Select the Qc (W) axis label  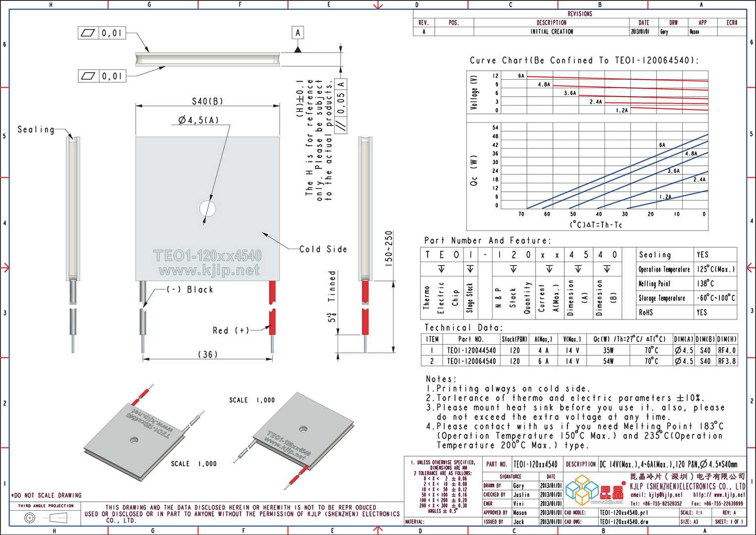(474, 170)
